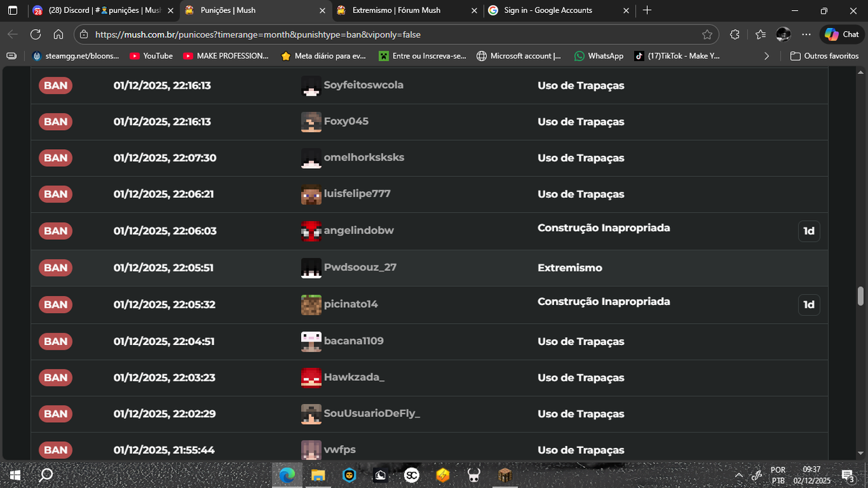Switch to the Discord punições tab

104,10
